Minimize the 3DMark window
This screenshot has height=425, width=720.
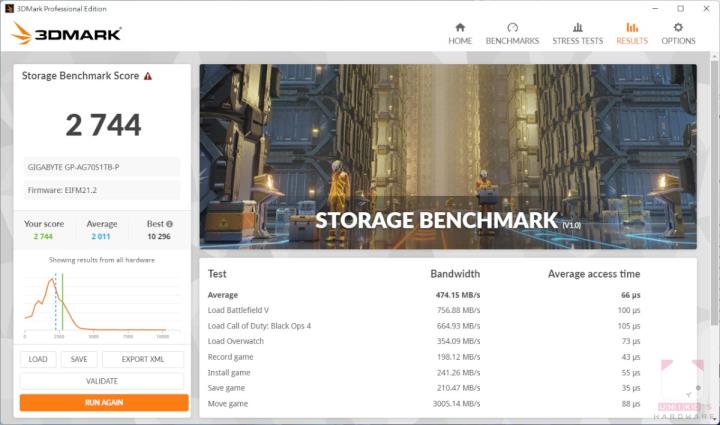tap(655, 8)
